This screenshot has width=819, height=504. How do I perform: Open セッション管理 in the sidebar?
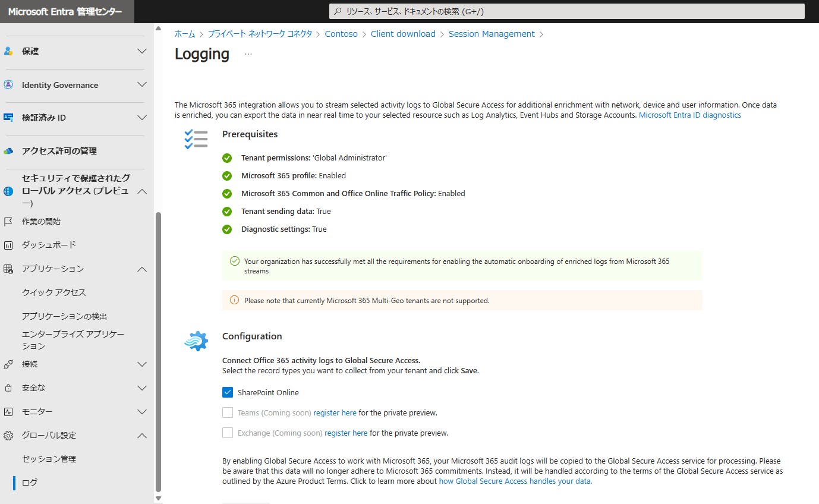click(x=49, y=459)
